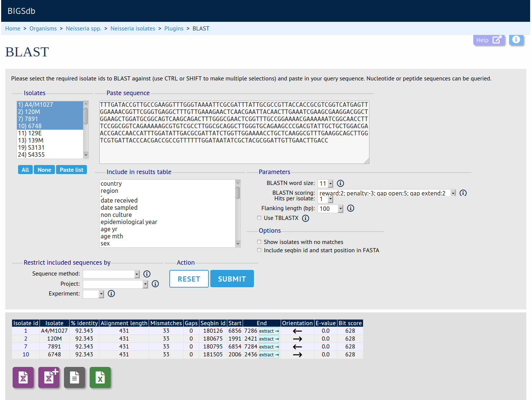Screen dimensions: 532x400
Task: Click the purple FASTA icon with plus sign
Action: pos(49,377)
